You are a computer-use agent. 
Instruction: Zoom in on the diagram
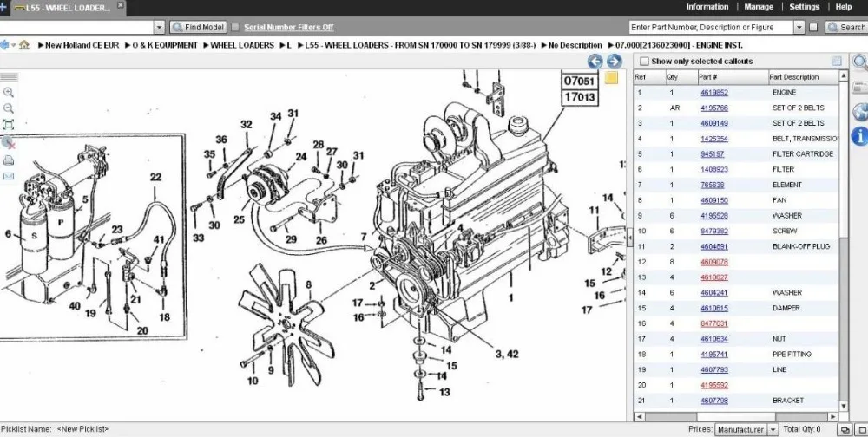point(9,93)
